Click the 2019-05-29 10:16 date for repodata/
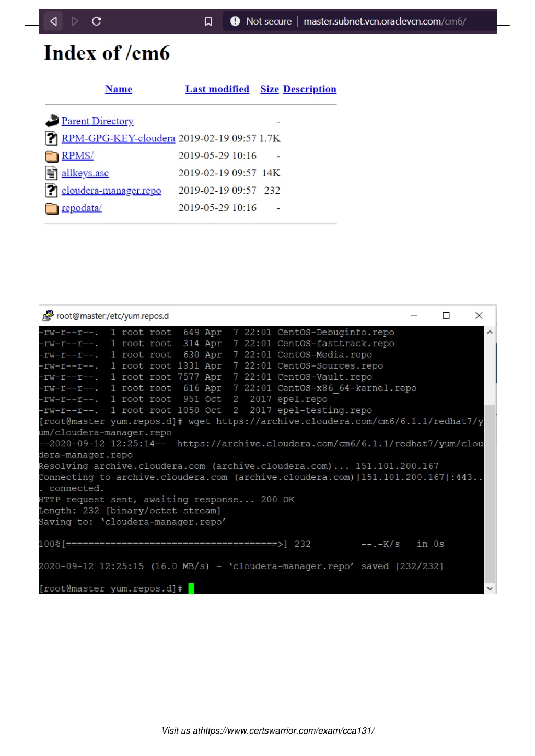The width and height of the screenshot is (535, 756). pos(218,208)
